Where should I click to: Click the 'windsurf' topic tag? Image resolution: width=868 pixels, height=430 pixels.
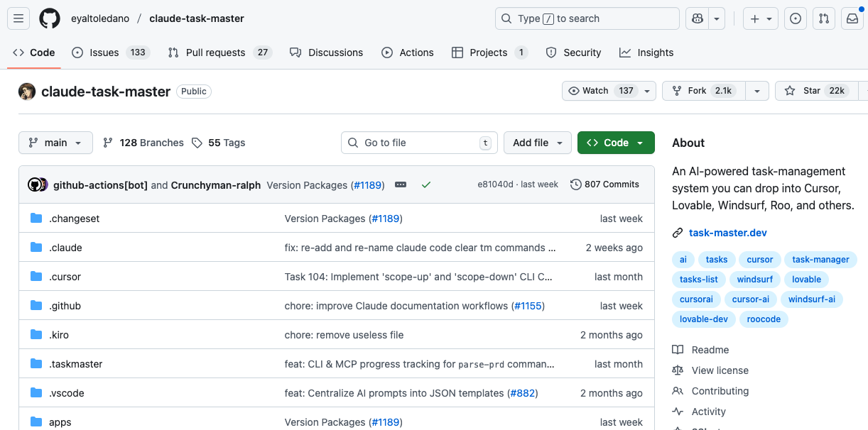click(x=754, y=280)
